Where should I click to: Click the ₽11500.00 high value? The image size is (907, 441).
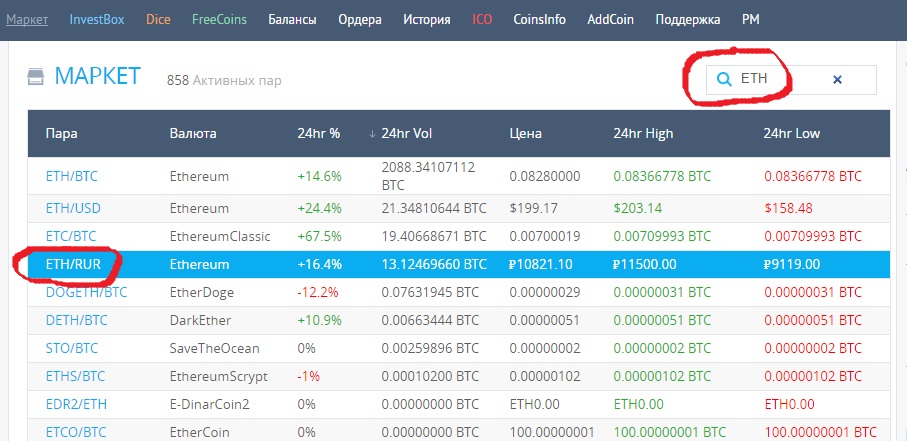644,264
